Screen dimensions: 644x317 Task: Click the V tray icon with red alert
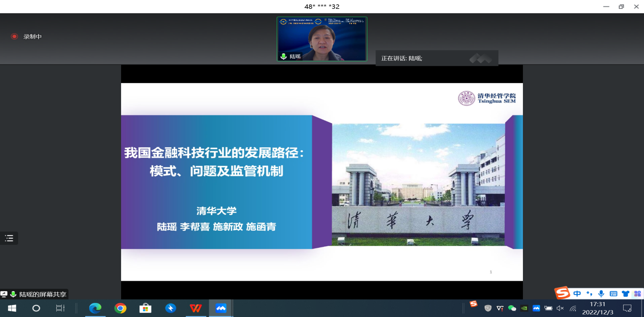click(x=500, y=308)
